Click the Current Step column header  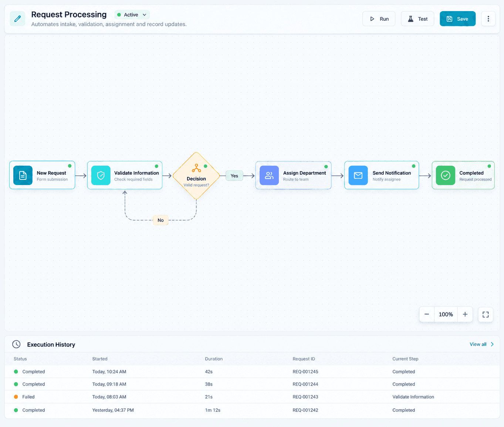(x=405, y=359)
